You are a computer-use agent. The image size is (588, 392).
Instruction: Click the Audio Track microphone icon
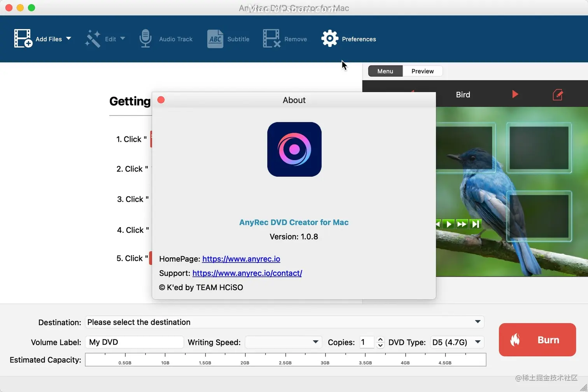(145, 38)
